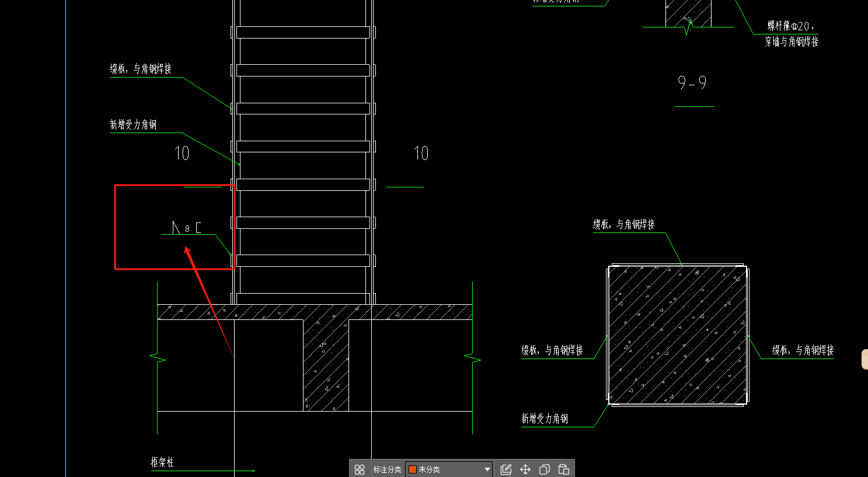Click the 新增受力角钢 label left of column
Image resolution: width=868 pixels, height=477 pixels.
click(133, 124)
